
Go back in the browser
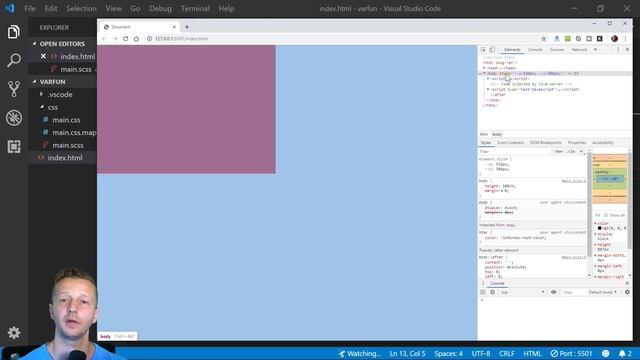click(104, 39)
